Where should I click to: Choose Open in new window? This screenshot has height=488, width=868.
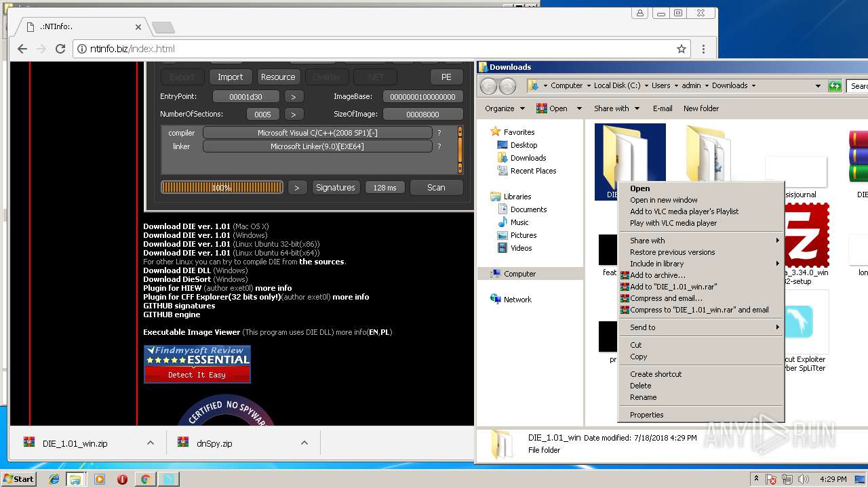coord(701,200)
